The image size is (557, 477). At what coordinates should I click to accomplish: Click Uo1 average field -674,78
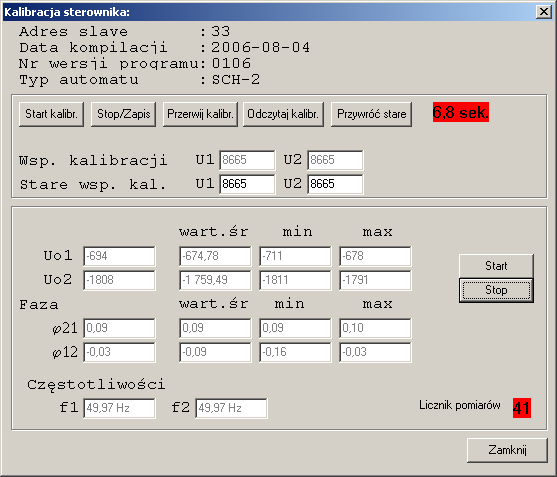click(215, 256)
